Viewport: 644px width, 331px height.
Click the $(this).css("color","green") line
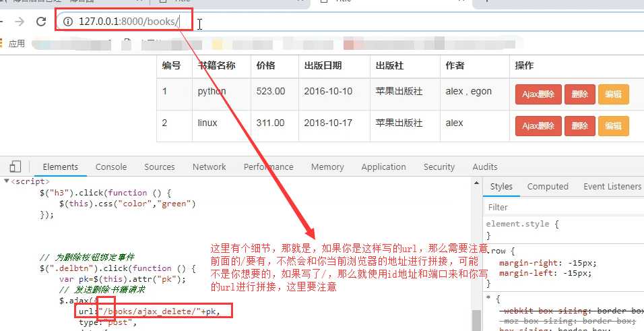pos(127,204)
